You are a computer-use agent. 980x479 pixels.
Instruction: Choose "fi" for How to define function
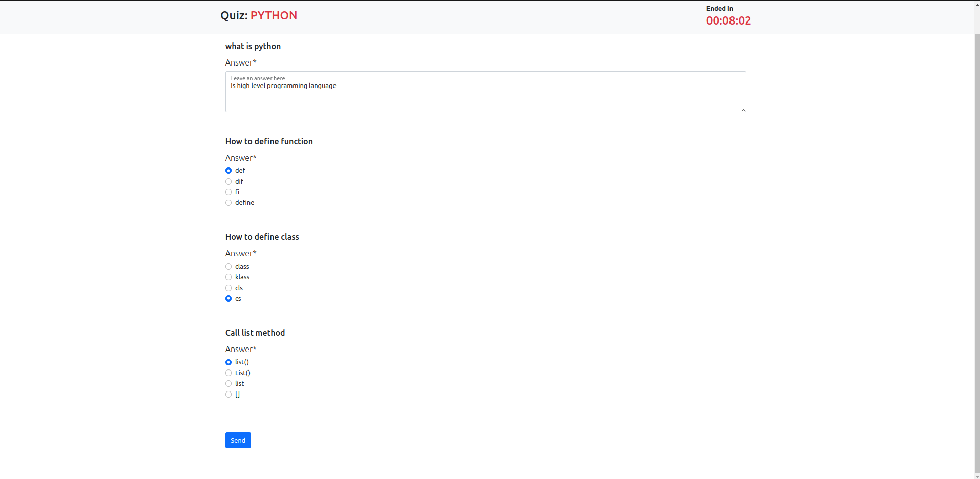coord(228,192)
